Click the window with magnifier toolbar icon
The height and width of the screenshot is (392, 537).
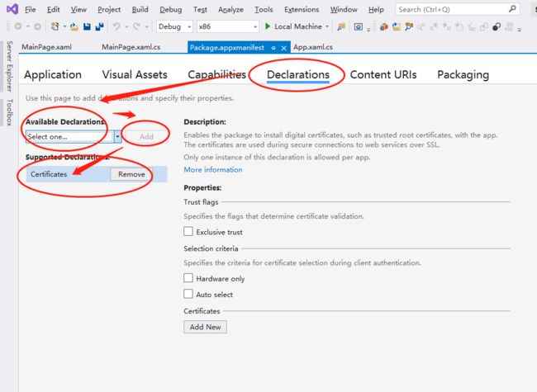[x=409, y=26]
